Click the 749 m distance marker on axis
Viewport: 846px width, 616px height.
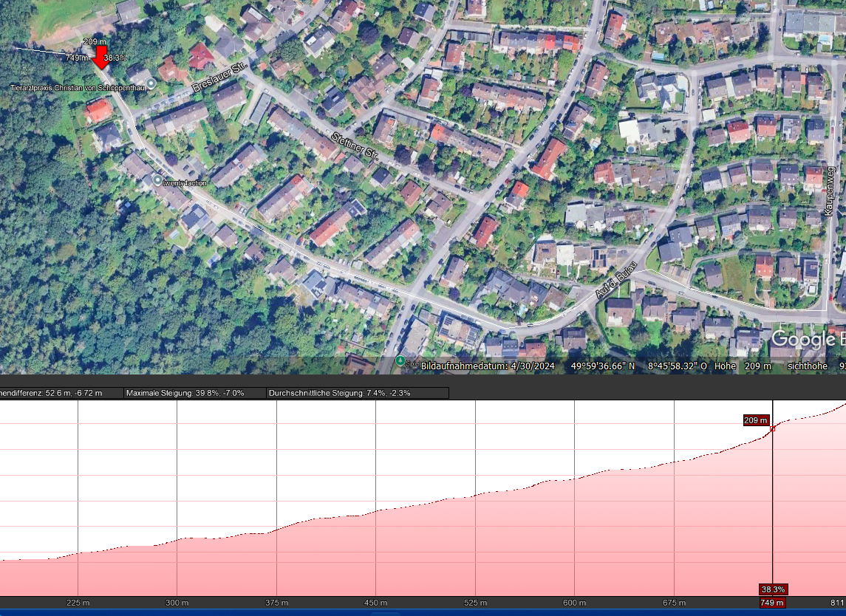(772, 603)
